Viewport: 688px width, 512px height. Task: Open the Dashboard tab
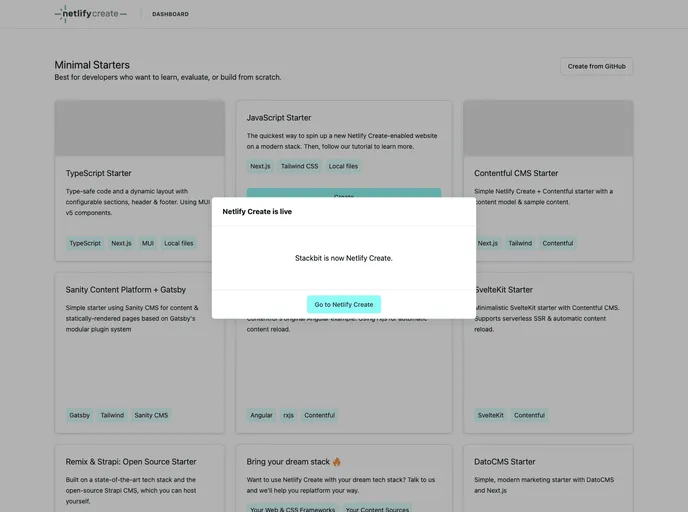click(170, 14)
